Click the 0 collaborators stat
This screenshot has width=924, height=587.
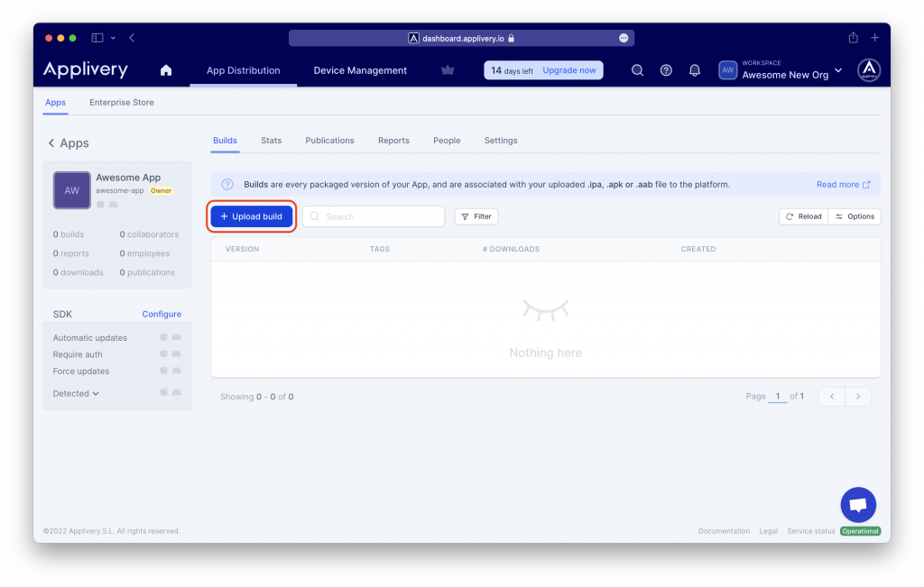149,234
